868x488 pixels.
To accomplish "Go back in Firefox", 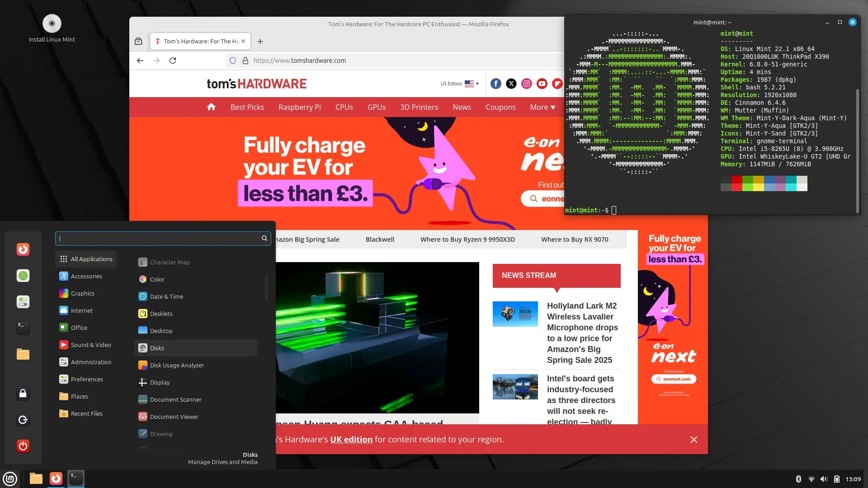I will [x=140, y=61].
